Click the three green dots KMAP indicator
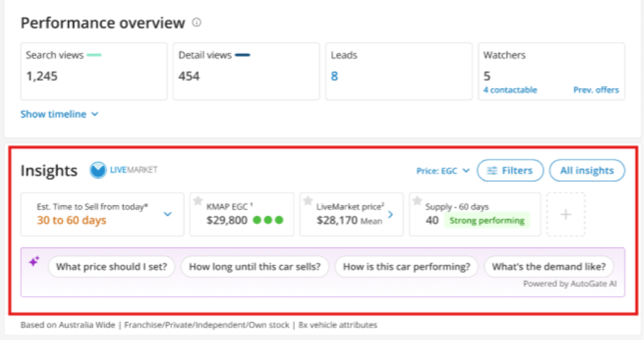 267,220
